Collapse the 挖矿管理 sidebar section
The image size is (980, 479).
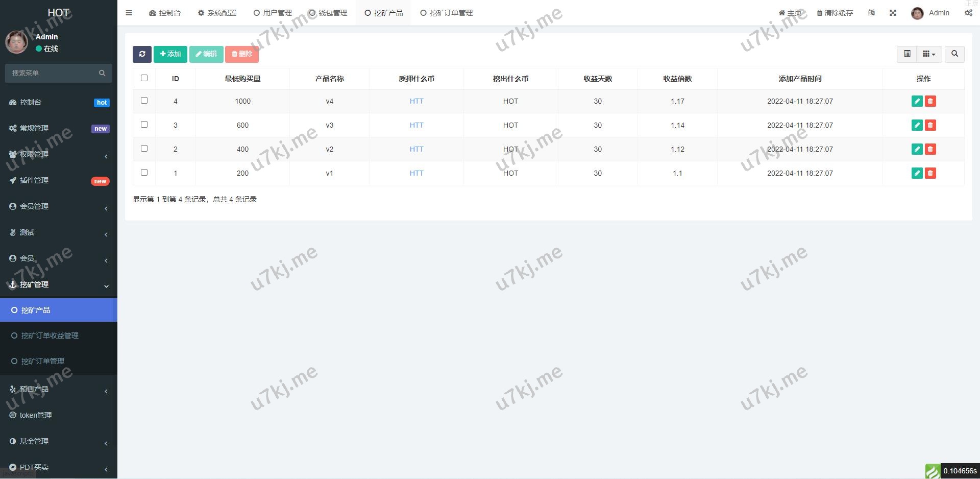click(59, 284)
